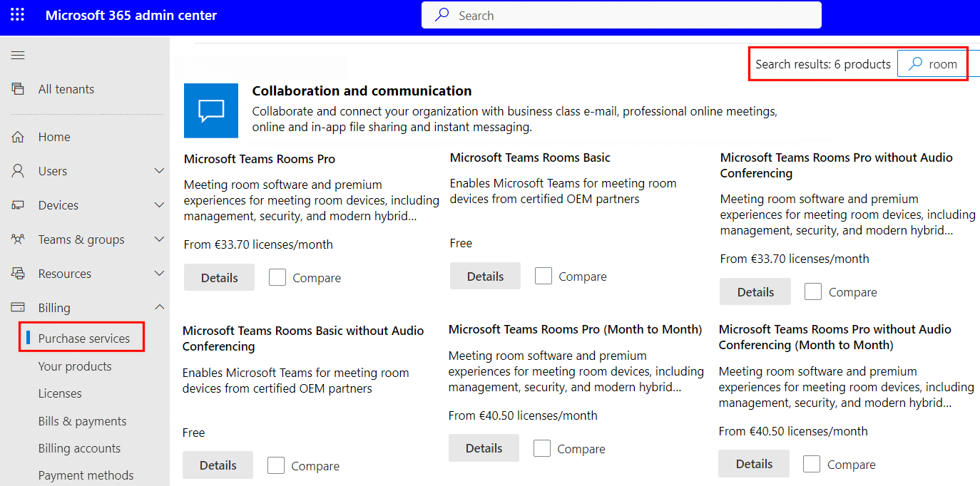Click the All tenants icon
Screen dimensions: 980x486
click(18, 89)
